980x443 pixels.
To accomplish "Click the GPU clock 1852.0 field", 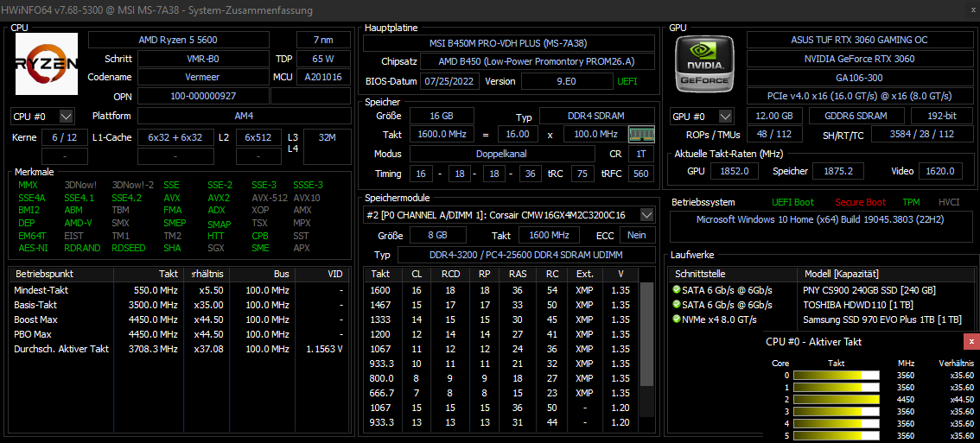I will [735, 171].
